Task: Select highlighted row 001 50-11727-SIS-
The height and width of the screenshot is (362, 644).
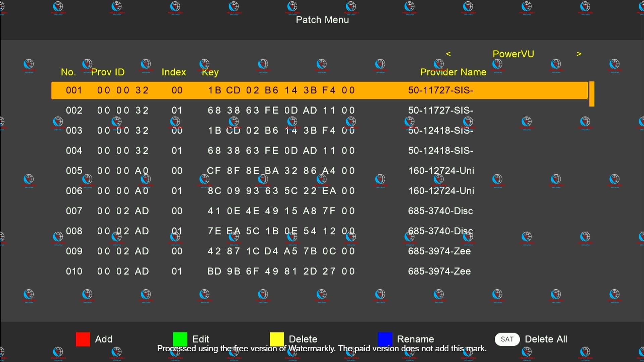Action: (319, 90)
